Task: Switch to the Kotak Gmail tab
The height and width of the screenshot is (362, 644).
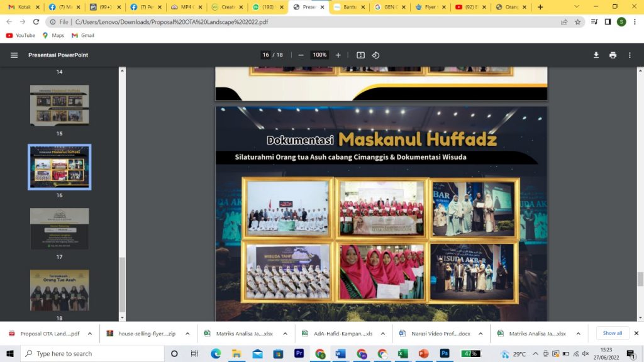Action: pyautogui.click(x=23, y=7)
